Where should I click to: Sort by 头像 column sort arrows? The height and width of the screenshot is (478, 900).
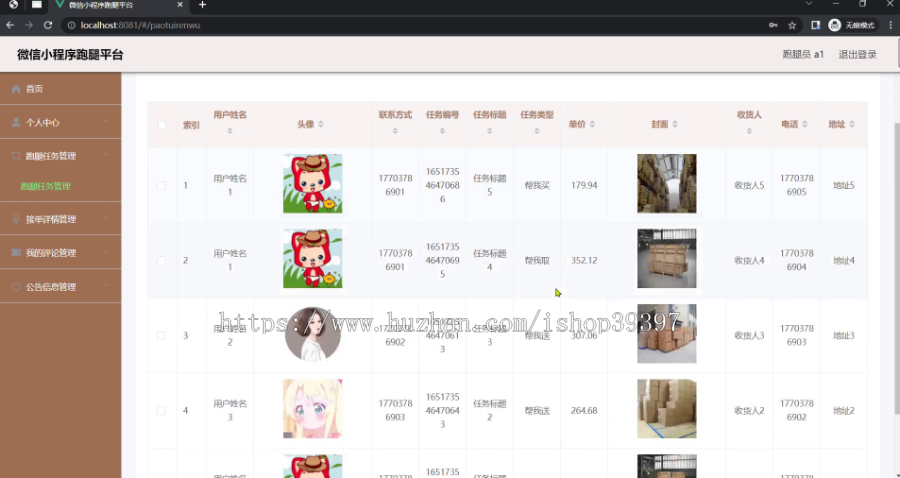(321, 124)
